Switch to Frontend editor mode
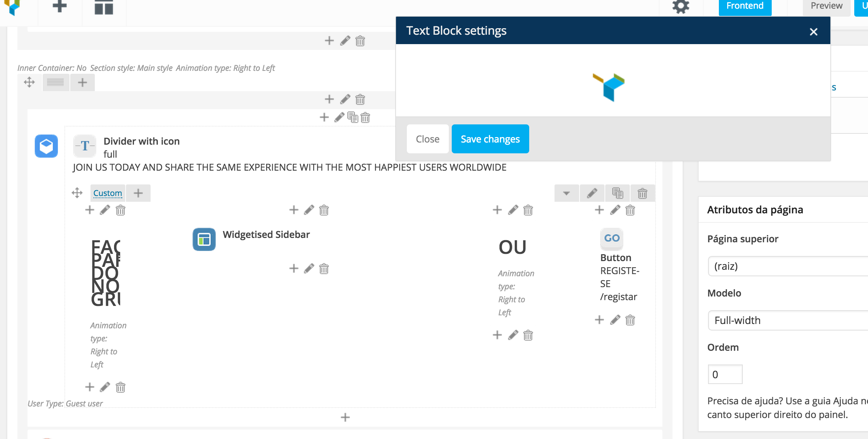 (745, 7)
